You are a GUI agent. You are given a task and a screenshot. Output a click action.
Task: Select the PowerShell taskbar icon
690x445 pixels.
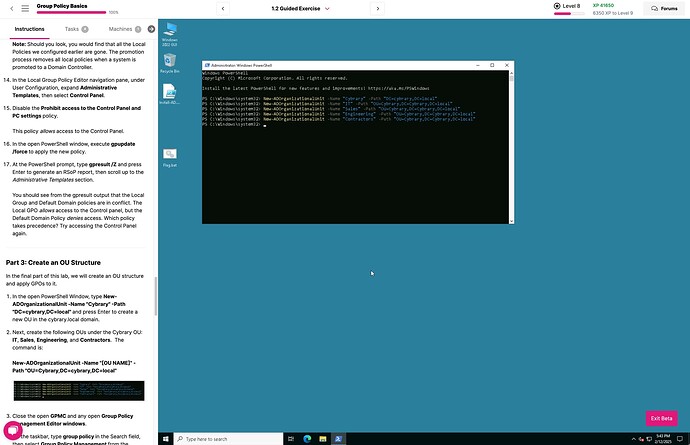click(x=339, y=438)
